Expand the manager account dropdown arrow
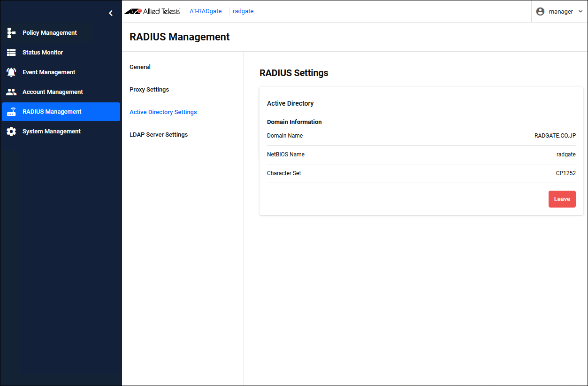This screenshot has width=588, height=386. click(580, 11)
